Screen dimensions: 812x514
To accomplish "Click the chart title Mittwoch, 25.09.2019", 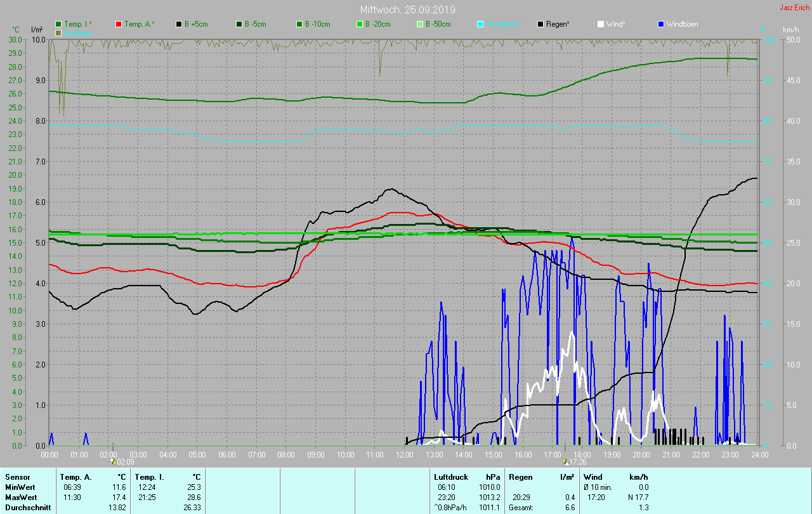I will coord(407,10).
